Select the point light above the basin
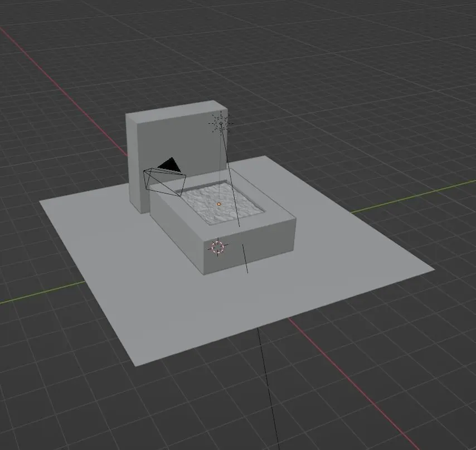 [221, 124]
